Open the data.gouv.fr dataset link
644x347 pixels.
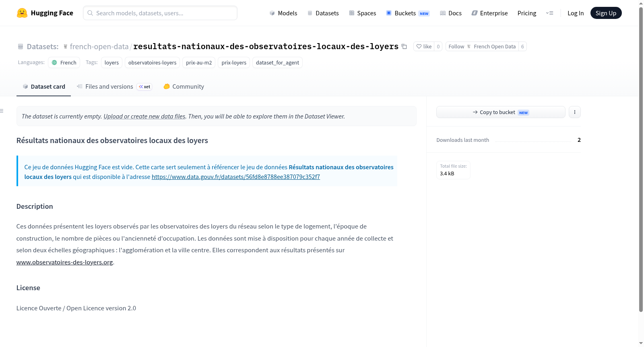click(236, 177)
